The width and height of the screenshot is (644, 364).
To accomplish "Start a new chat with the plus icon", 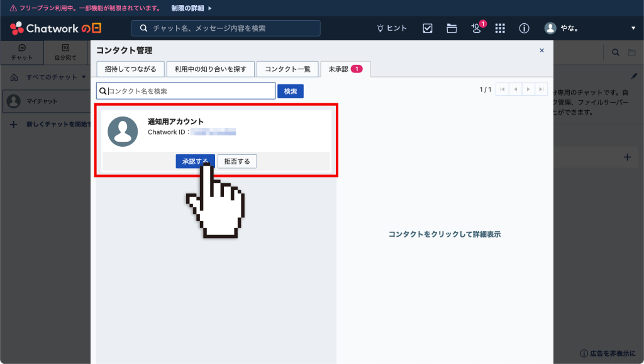I will [x=14, y=125].
